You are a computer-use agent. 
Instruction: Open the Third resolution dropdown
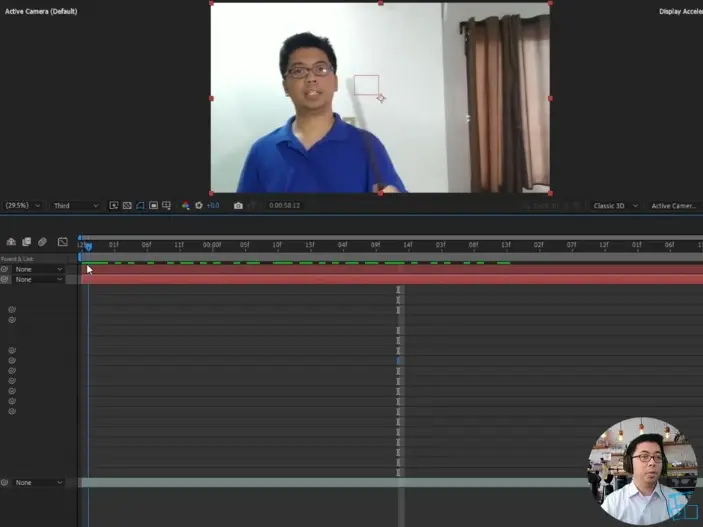click(76, 206)
